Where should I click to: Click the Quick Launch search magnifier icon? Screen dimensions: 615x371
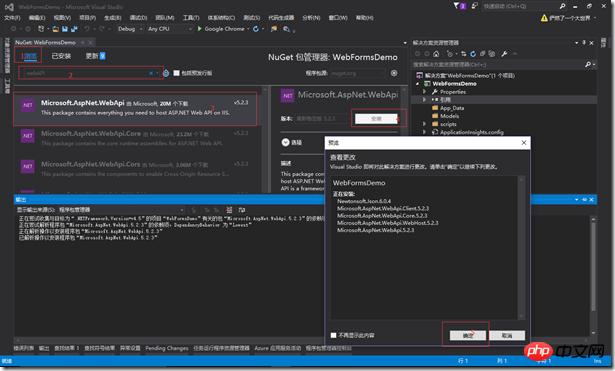(562, 6)
